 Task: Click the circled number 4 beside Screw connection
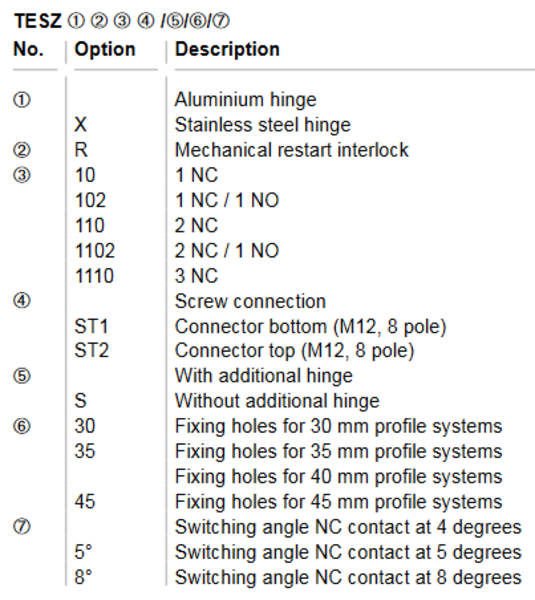tap(22, 301)
